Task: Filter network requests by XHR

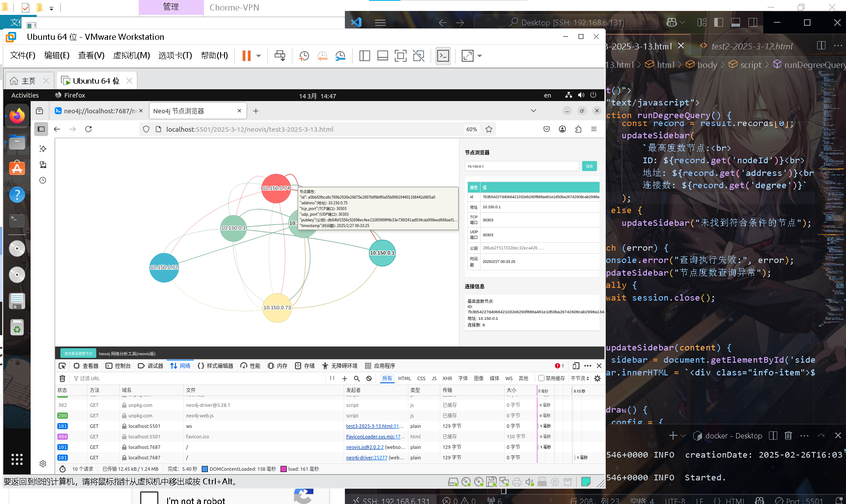Action: tap(447, 378)
